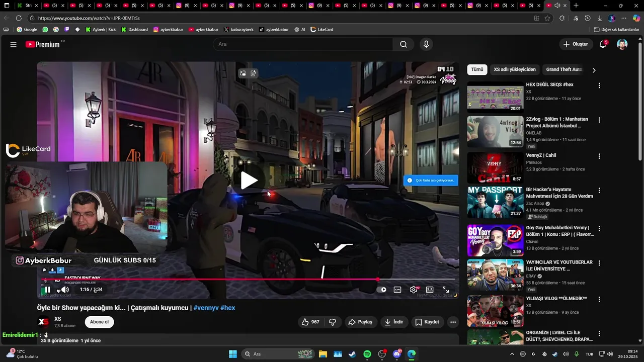Open more actions under the video
Screen dimensions: 644x362
pos(453,322)
